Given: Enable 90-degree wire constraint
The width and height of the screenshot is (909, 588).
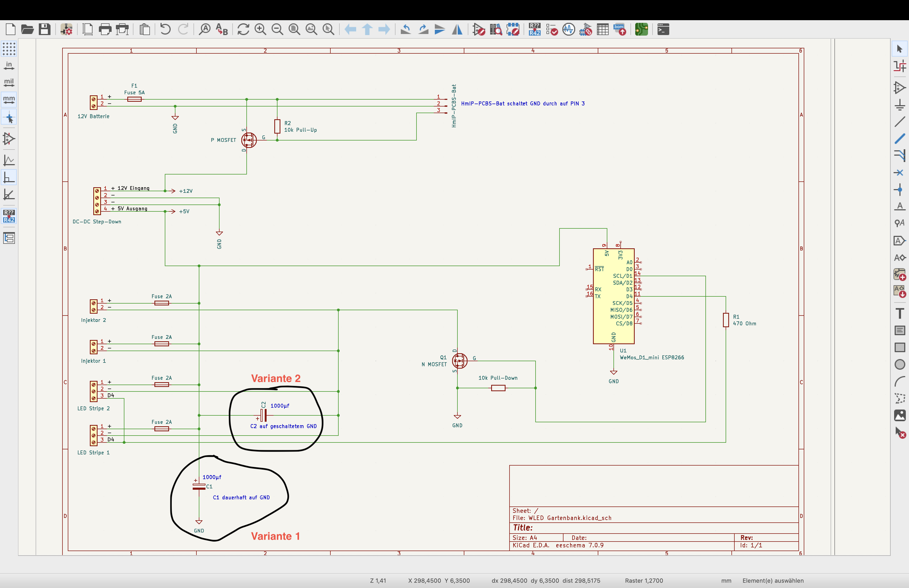Looking at the screenshot, I should click(9, 178).
